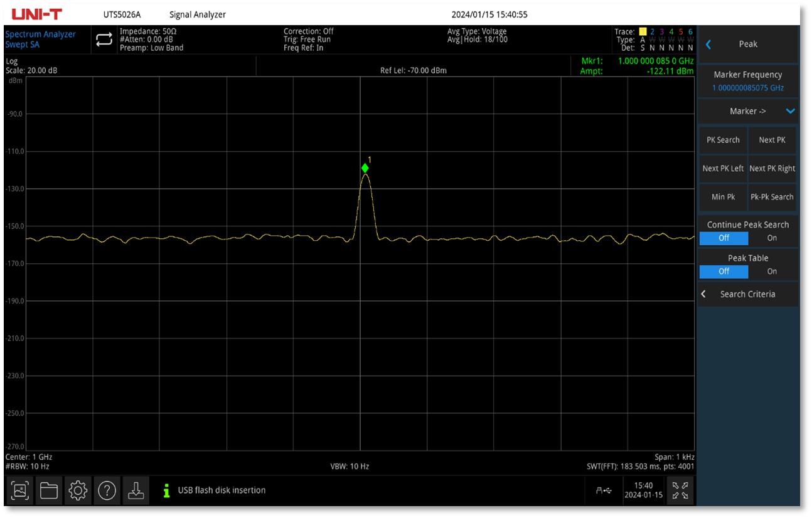The width and height of the screenshot is (812, 518).
Task: Click the sweep mode loop icon
Action: [104, 40]
